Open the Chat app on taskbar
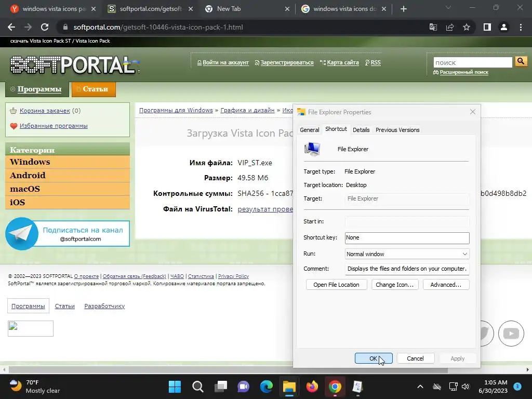Viewport: 532px width, 399px height. coord(243,387)
